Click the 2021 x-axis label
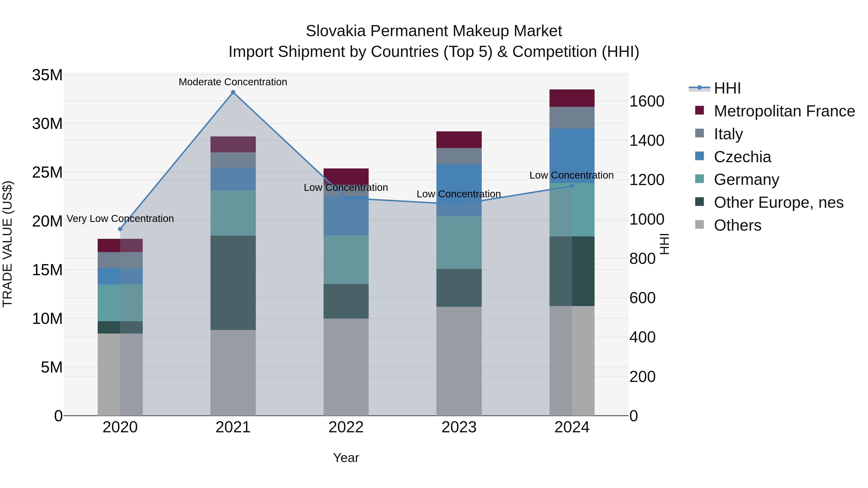 (x=233, y=427)
